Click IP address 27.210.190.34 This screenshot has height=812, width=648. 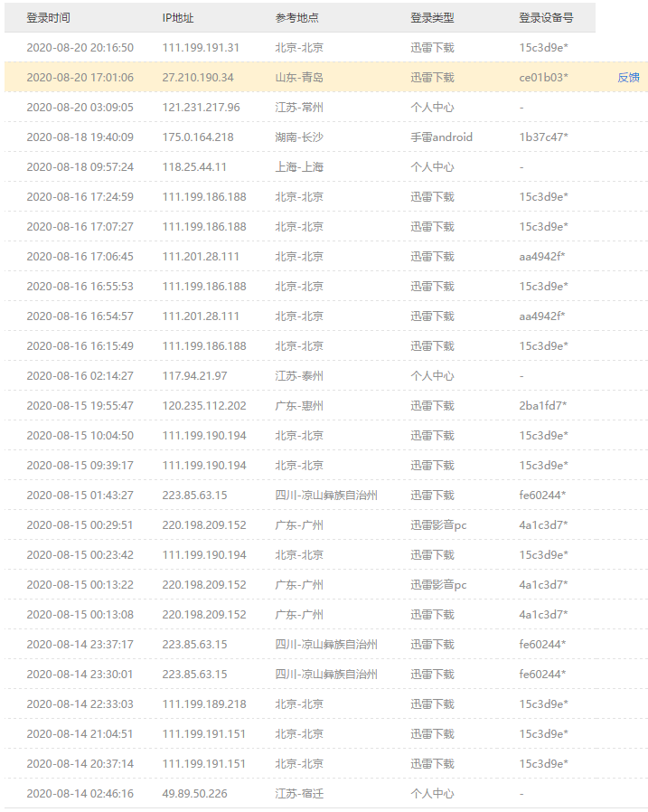click(x=198, y=78)
